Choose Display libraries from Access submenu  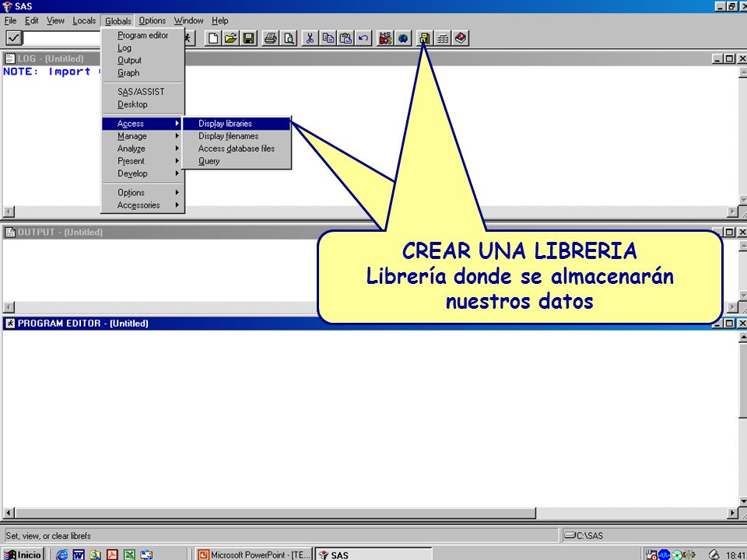click(237, 124)
